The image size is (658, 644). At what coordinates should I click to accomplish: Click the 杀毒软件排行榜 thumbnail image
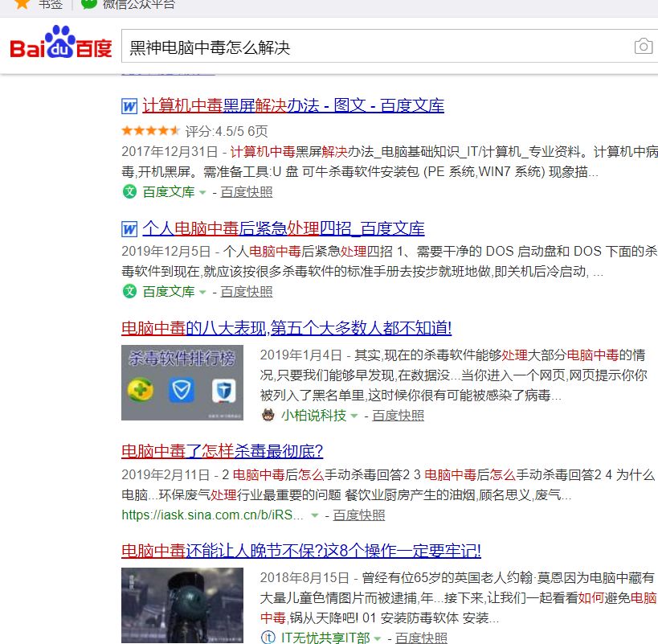182,383
